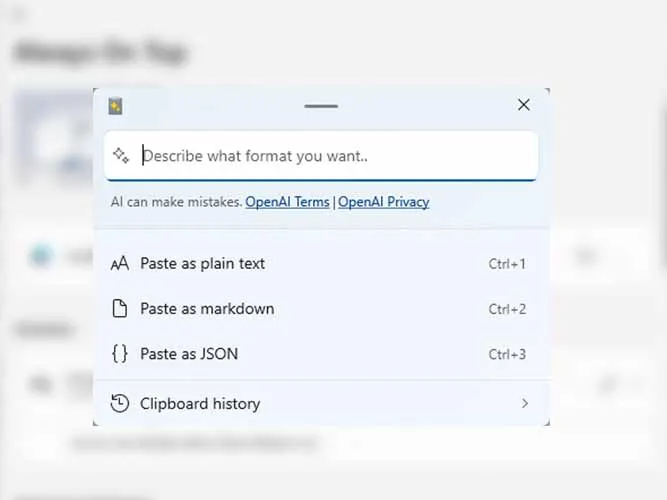Choose Paste as plain text
The height and width of the screenshot is (500, 667).
pos(322,263)
